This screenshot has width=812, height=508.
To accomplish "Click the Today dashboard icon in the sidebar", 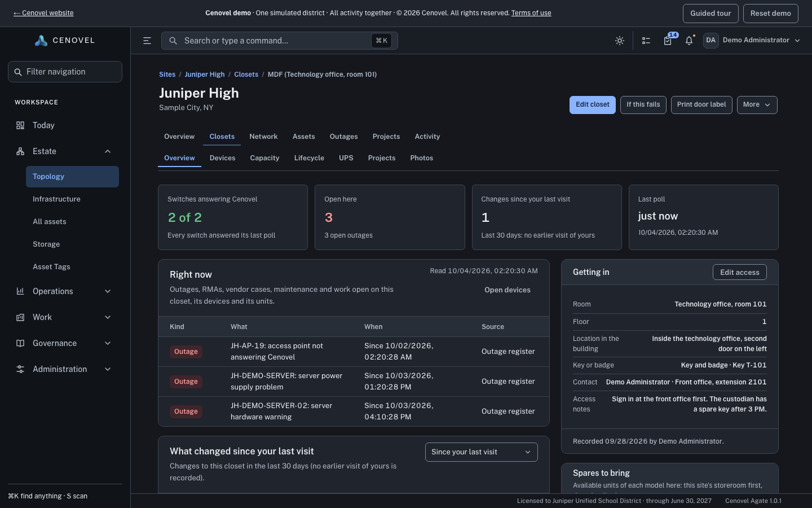I will tap(20, 125).
